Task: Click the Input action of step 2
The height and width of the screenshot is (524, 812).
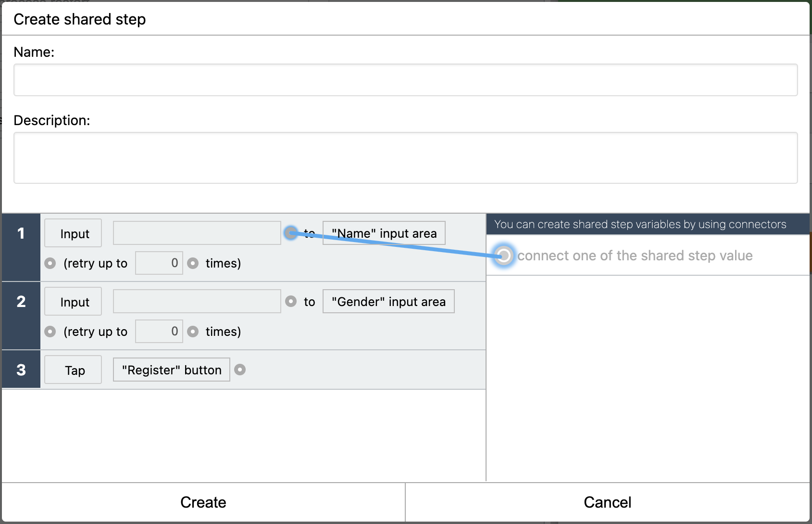Action: point(73,301)
